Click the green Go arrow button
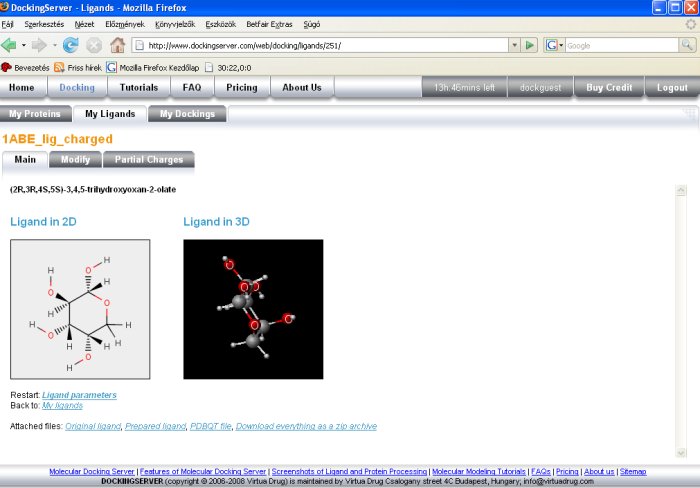Image resolution: width=700 pixels, height=488 pixels. point(529,45)
